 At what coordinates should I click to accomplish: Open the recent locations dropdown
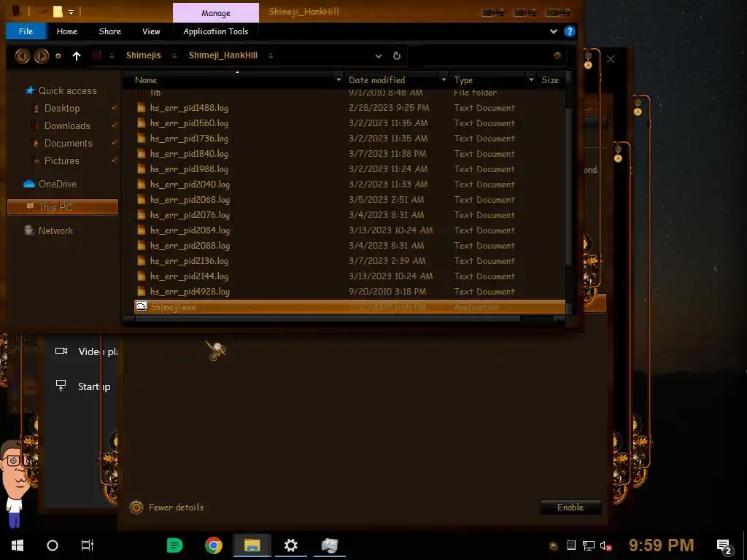[x=58, y=55]
